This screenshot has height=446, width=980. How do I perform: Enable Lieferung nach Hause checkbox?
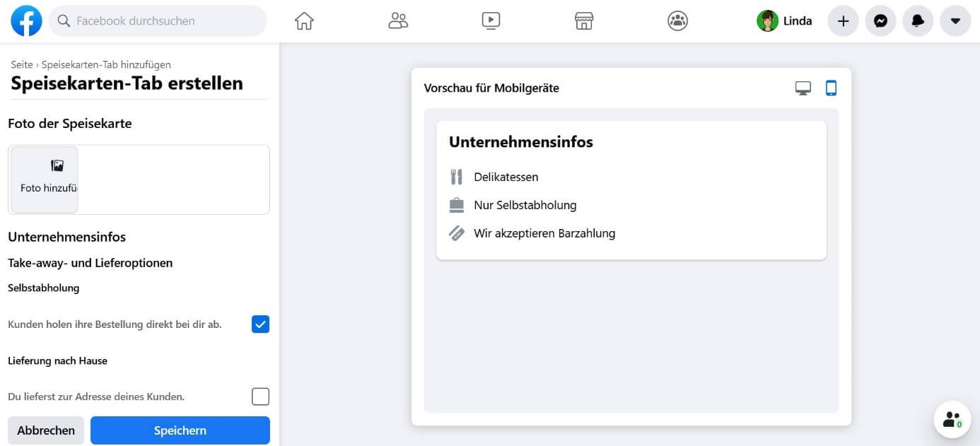coord(260,397)
